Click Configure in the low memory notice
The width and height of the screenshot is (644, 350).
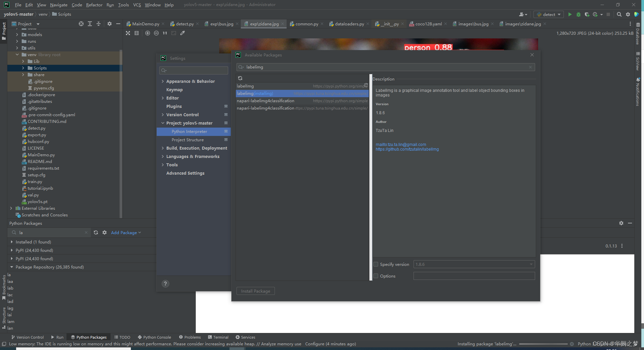(x=315, y=344)
